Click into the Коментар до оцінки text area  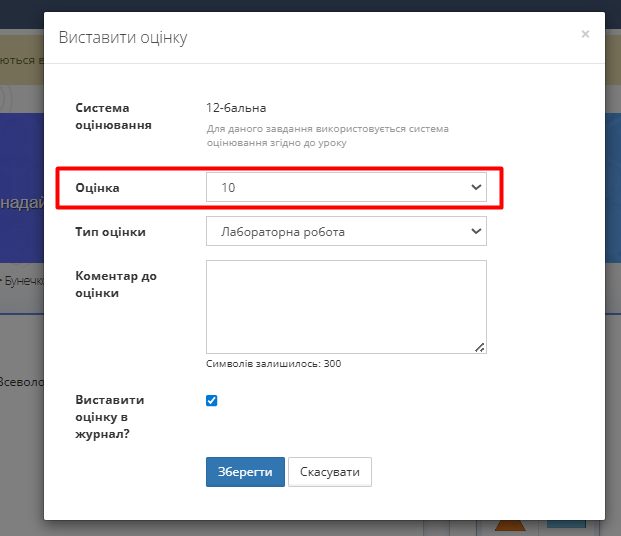[x=346, y=306]
